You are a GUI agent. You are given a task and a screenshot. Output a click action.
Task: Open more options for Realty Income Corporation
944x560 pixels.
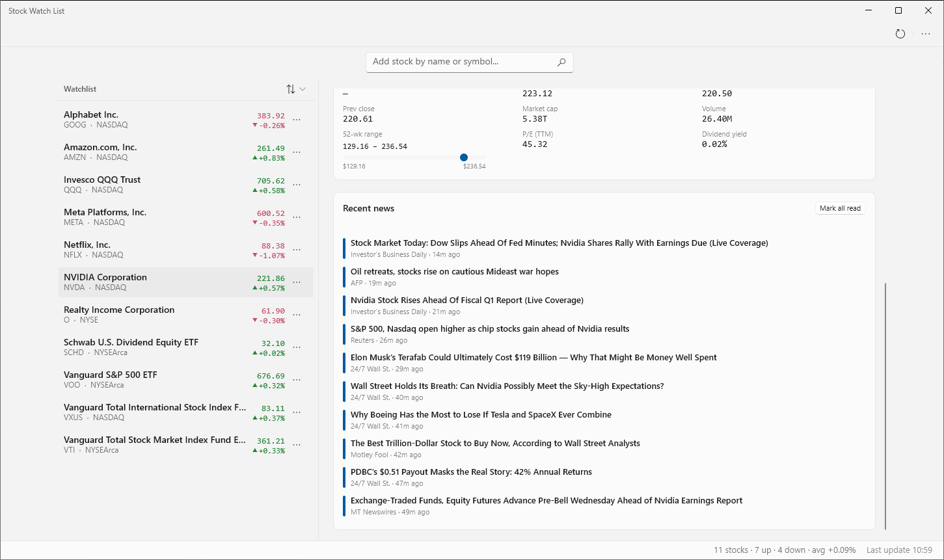pyautogui.click(x=297, y=315)
